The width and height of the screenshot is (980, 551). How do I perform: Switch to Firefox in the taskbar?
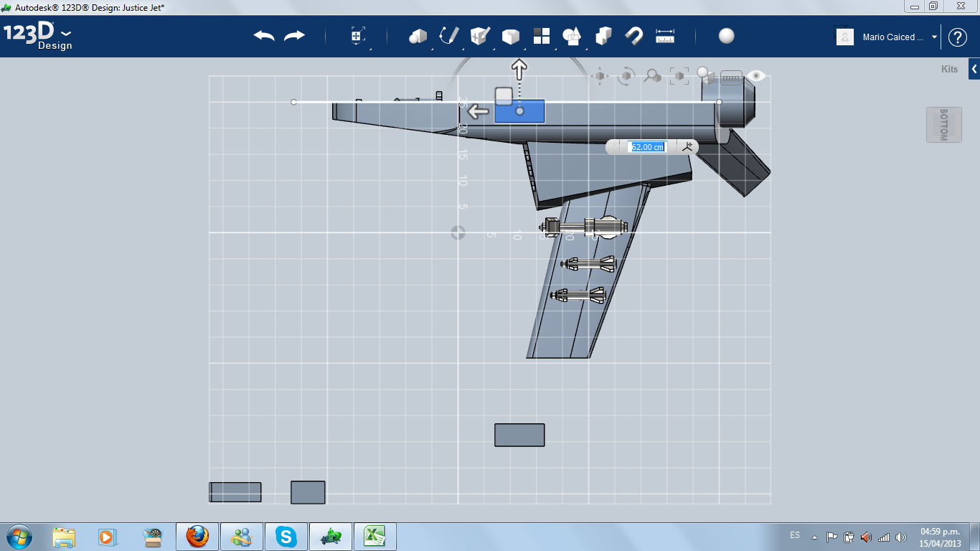coord(197,537)
